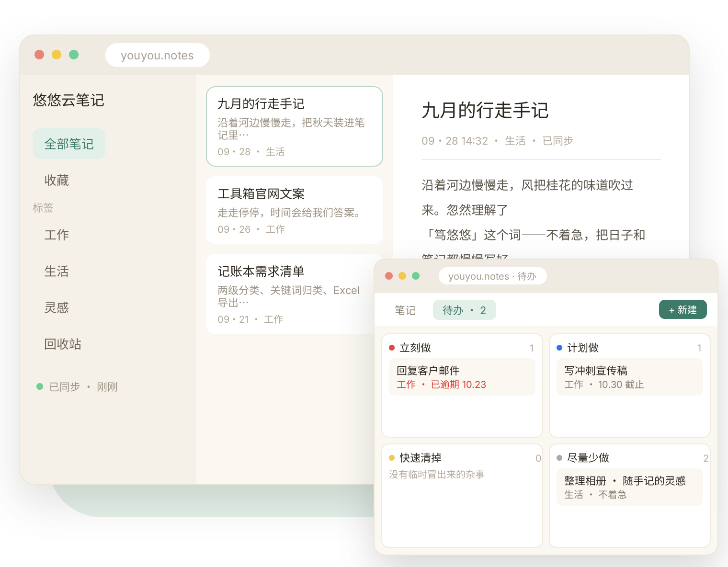Open the 工具箱官网文案 note card
This screenshot has height=567, width=728.
[295, 210]
